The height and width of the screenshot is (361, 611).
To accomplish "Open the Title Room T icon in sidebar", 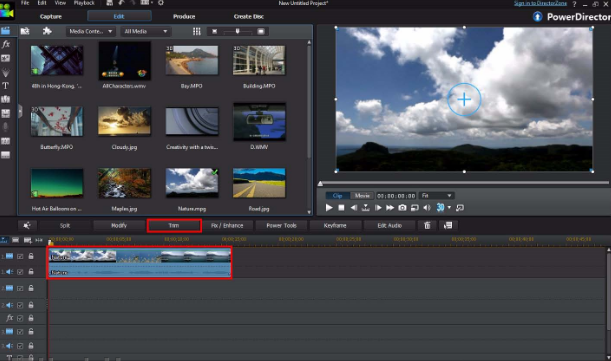I will tap(5, 85).
